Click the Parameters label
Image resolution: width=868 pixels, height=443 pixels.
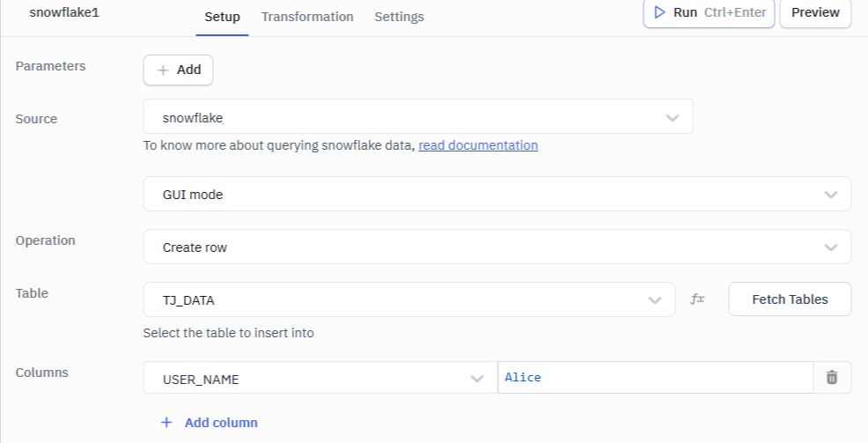pyautogui.click(x=50, y=66)
